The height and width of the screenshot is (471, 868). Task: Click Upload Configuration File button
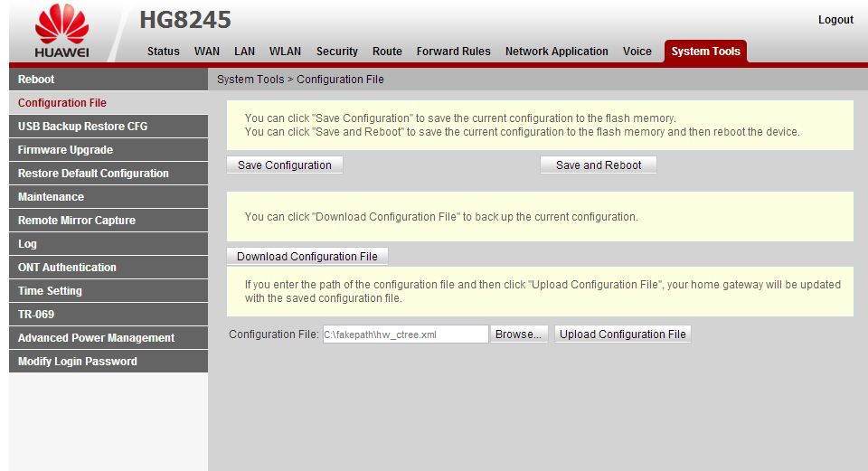623,334
